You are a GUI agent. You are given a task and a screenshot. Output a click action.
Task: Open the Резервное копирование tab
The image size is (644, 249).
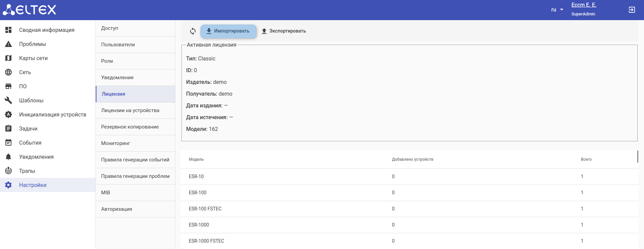(x=130, y=127)
